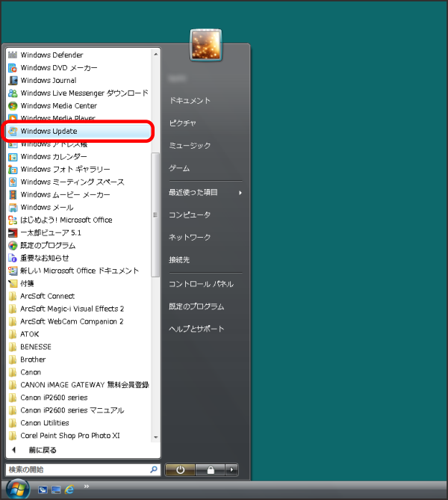Click program list scrollbar up arrow
Image resolution: width=448 pixels, height=500 pixels.
click(155, 55)
